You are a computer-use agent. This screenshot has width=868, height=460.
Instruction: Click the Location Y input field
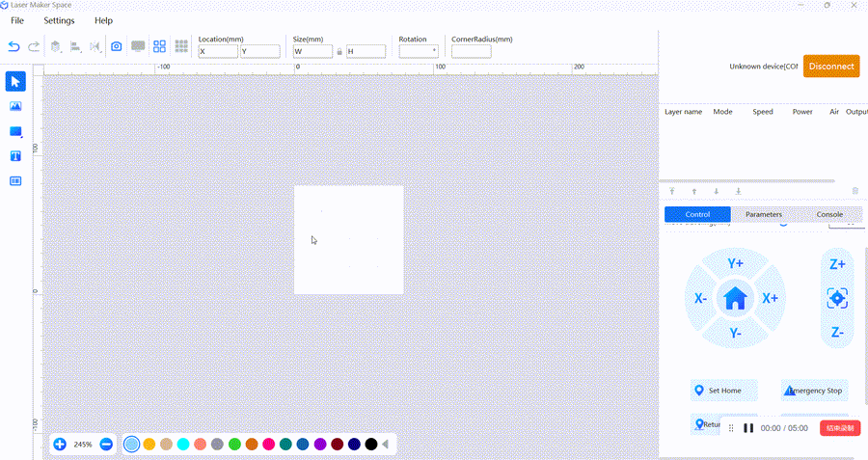260,51
